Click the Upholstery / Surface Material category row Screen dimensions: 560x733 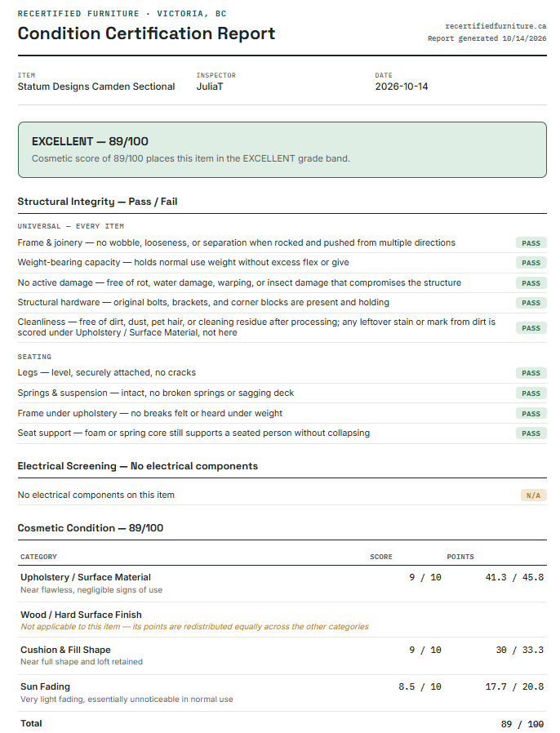pos(282,584)
